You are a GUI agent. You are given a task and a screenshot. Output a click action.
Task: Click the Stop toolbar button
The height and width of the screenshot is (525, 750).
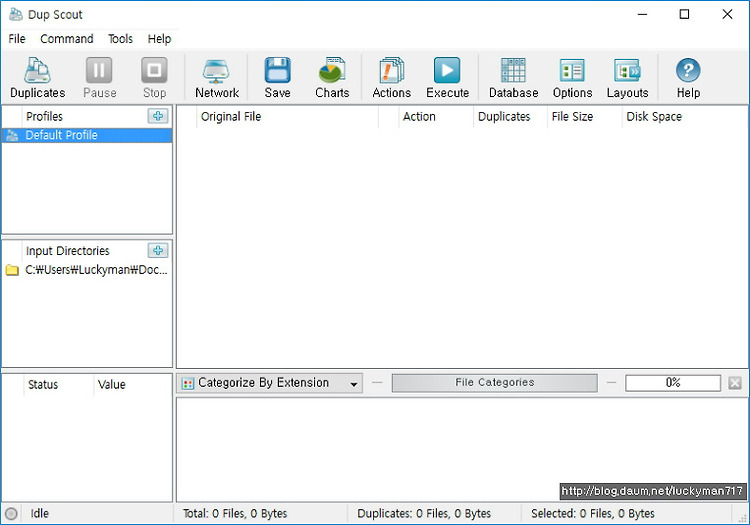pyautogui.click(x=154, y=77)
